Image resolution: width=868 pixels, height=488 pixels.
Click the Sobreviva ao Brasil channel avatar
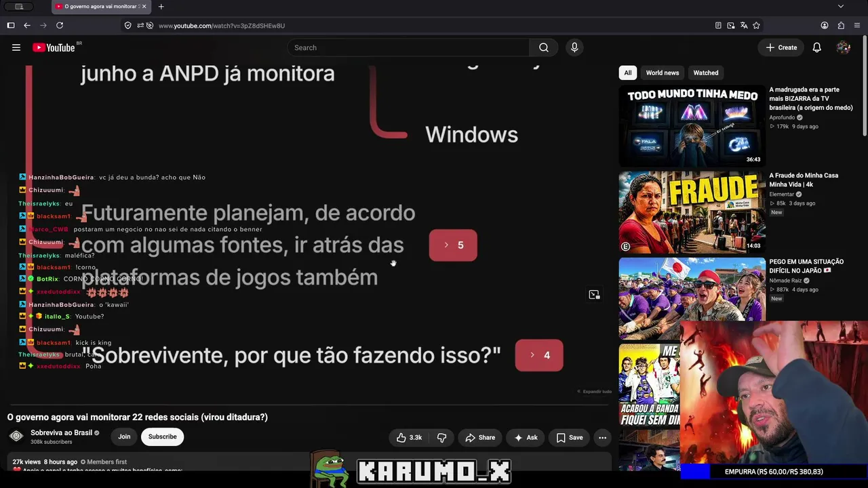coord(17,436)
